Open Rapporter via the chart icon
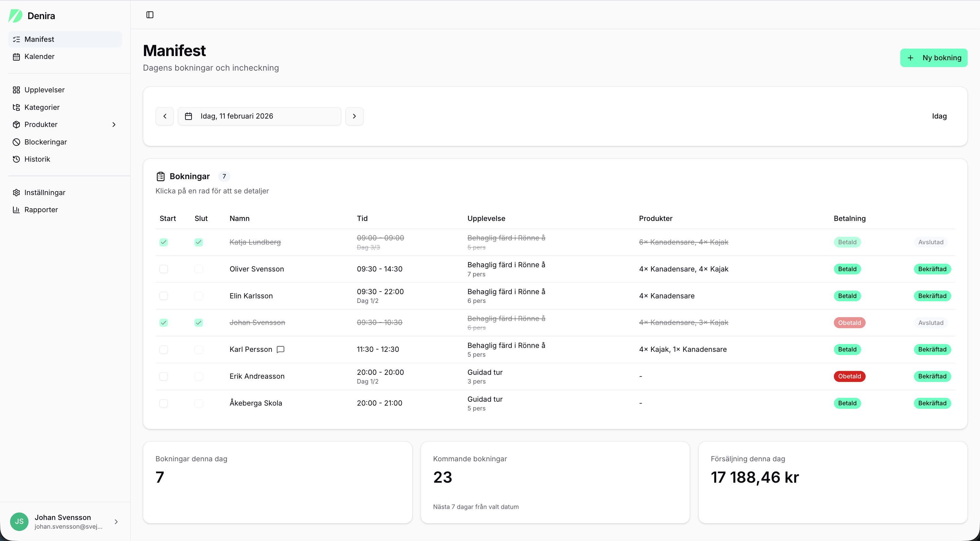Image resolution: width=980 pixels, height=541 pixels. tap(16, 210)
